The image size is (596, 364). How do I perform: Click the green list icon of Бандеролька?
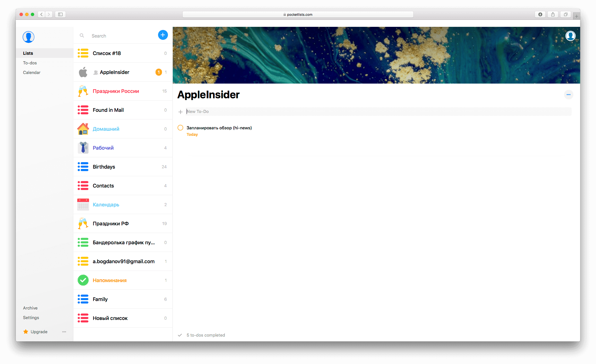coord(83,242)
